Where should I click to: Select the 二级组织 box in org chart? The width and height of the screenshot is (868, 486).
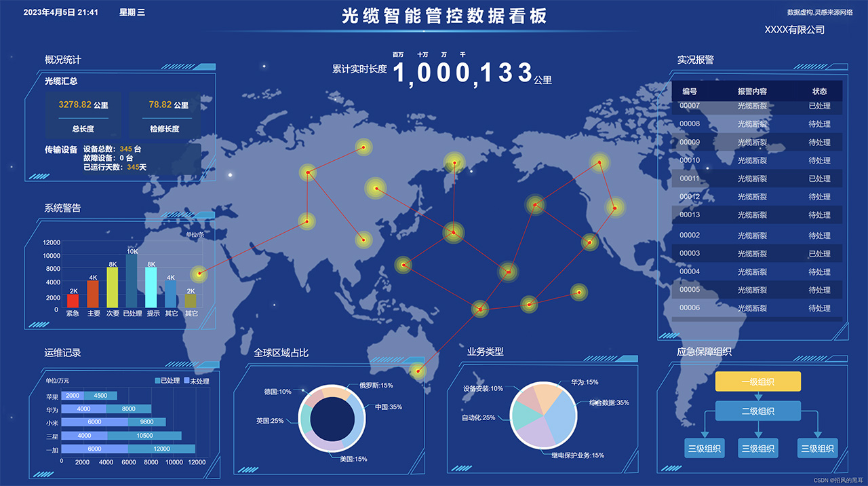click(757, 411)
